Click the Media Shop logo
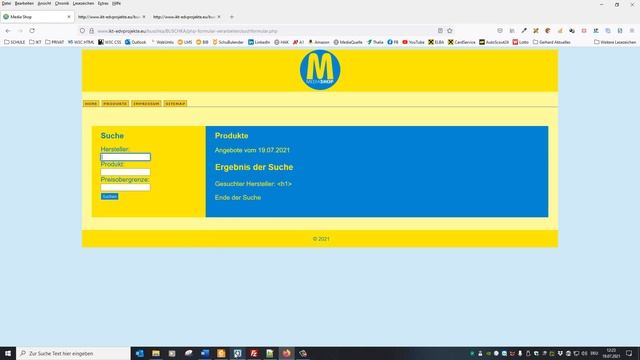Viewport: 640px width, 360px height. point(320,70)
